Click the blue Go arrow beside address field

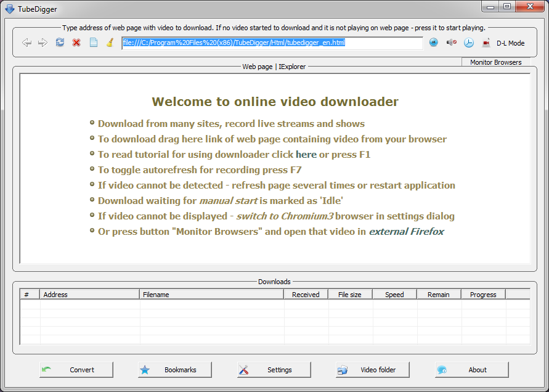point(433,43)
